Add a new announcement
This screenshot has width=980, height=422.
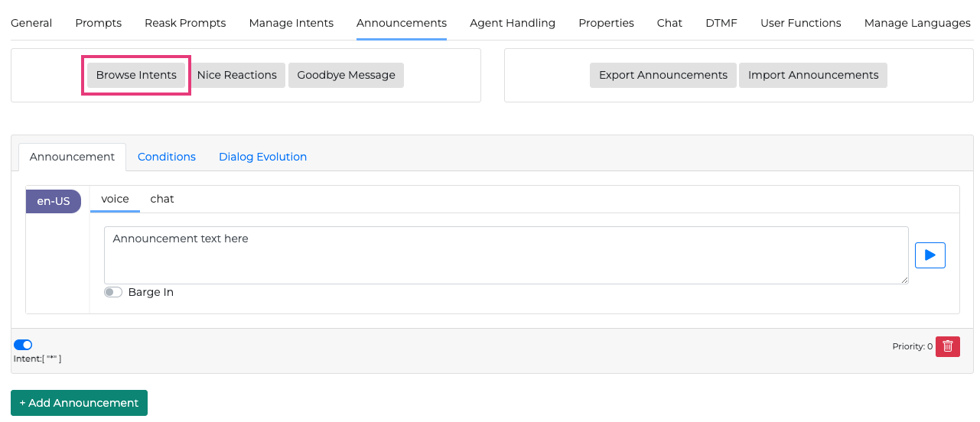79,403
